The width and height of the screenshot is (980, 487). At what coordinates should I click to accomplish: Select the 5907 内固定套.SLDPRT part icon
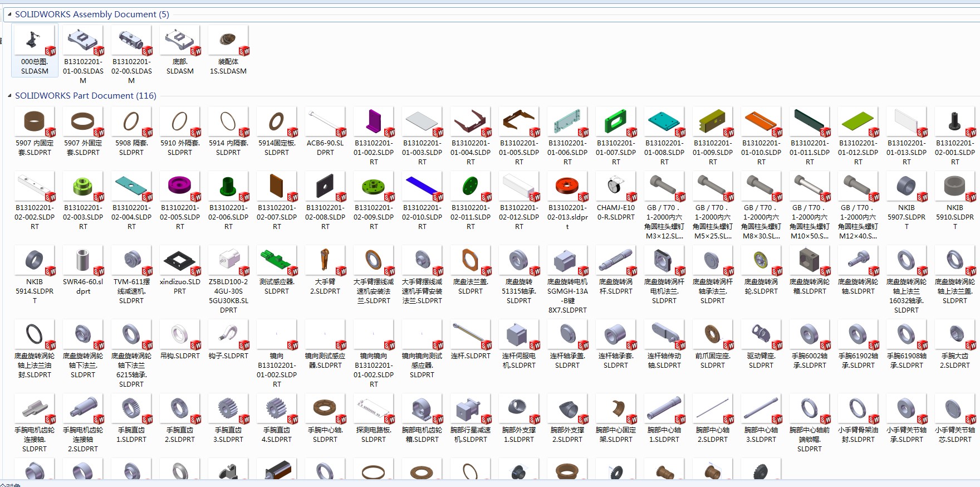click(35, 121)
